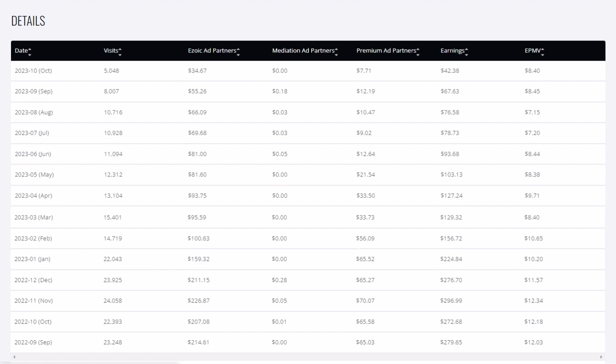Viewport: 616px width, 364px height.
Task: Click earnings value $296.99
Action: tap(451, 301)
